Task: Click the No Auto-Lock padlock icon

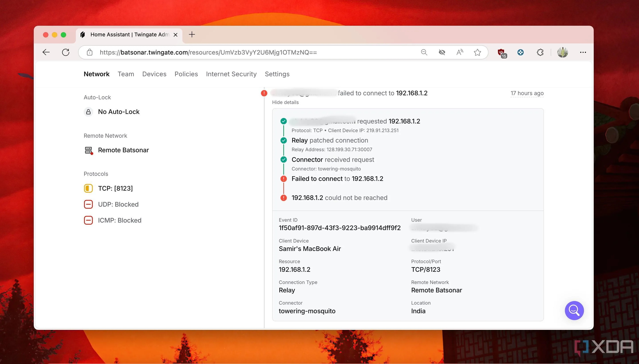Action: 88,112
